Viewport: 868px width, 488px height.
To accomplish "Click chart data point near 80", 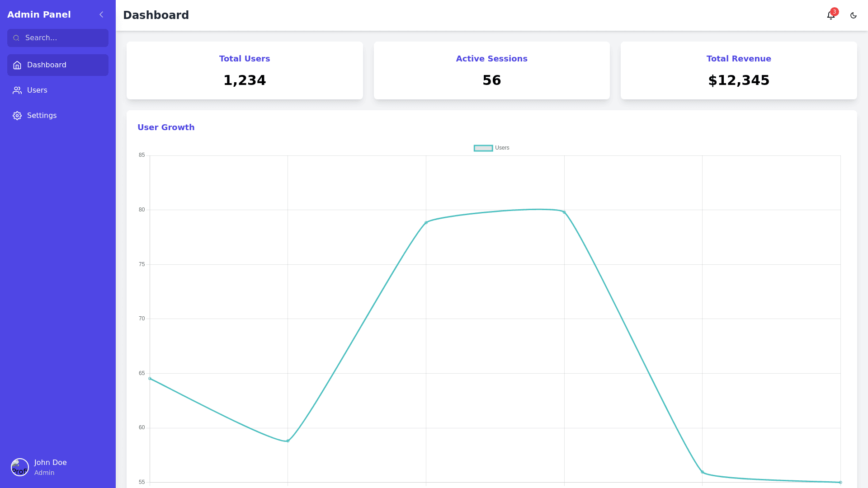I will click(564, 212).
